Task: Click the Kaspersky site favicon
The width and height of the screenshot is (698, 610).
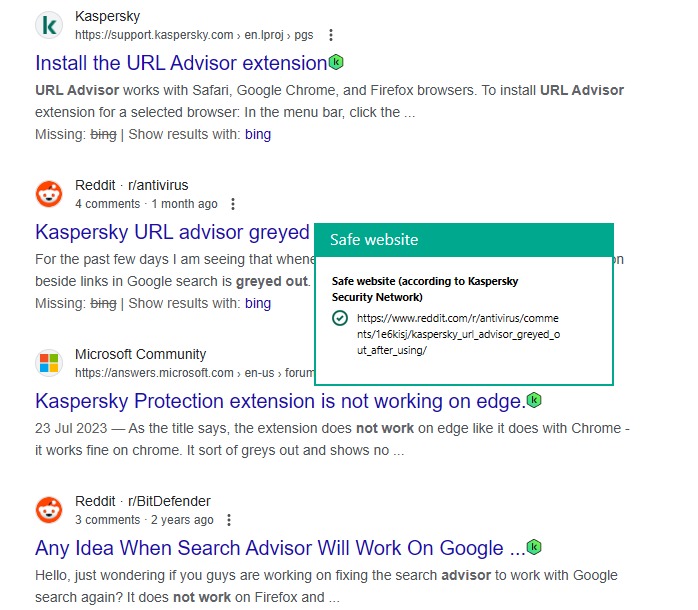Action: pyautogui.click(x=49, y=25)
